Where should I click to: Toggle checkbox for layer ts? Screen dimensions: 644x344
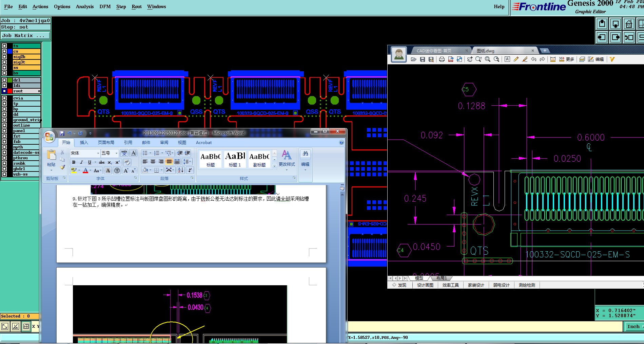[4, 46]
